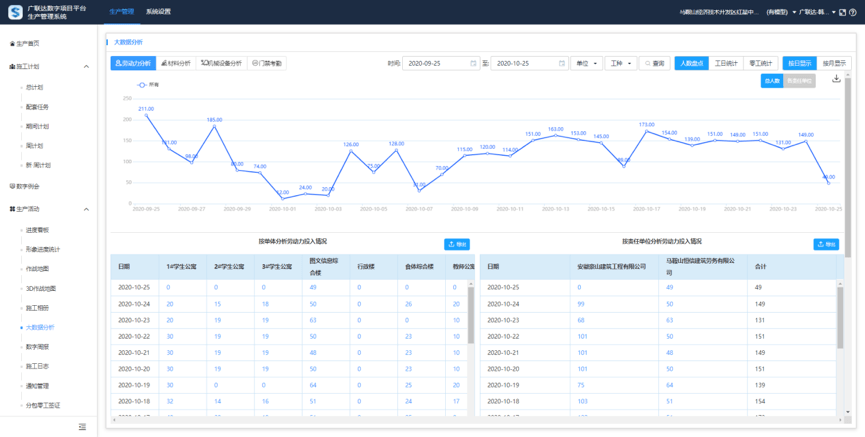
Task: Click the 材料分析 tab icon
Action: pos(164,63)
